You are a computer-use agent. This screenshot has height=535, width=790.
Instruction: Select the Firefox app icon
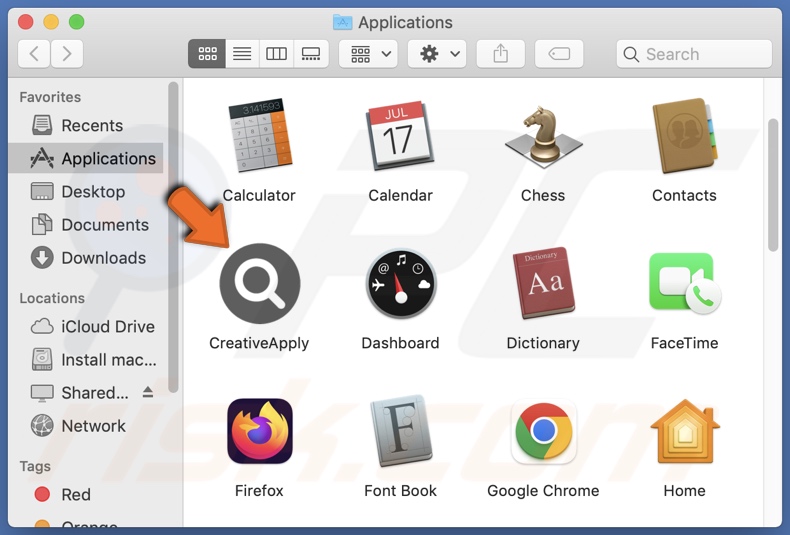click(260, 431)
